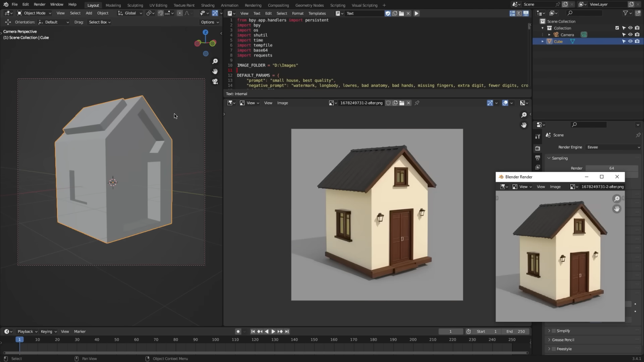The width and height of the screenshot is (644, 362).
Task: Click the pan hand icon in the image editor
Action: [x=524, y=125]
